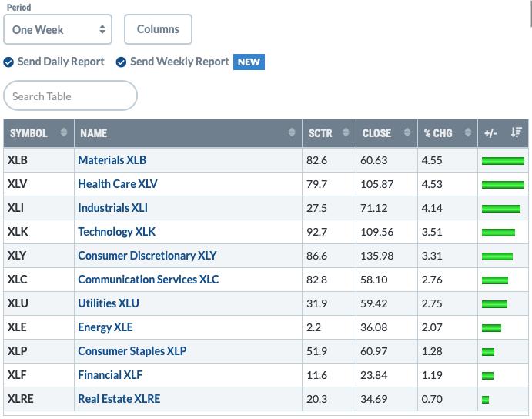
Task: Click SCTR value 92.7 for Technology
Action: coord(316,232)
